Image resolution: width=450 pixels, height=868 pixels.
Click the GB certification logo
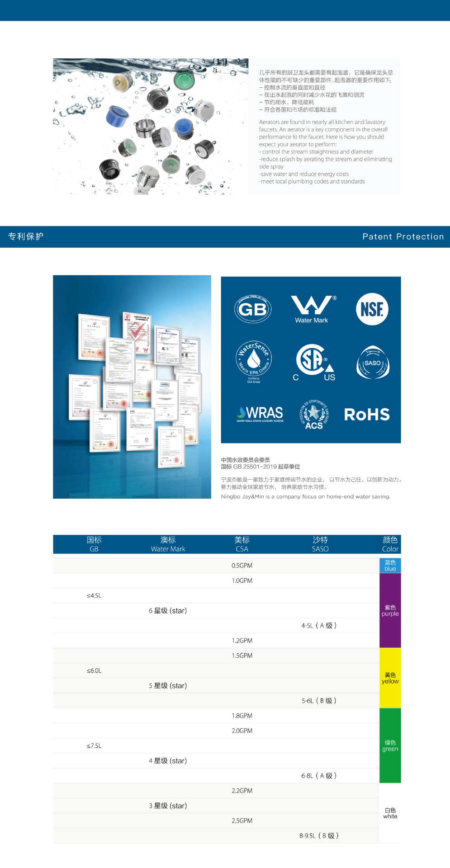point(253,309)
